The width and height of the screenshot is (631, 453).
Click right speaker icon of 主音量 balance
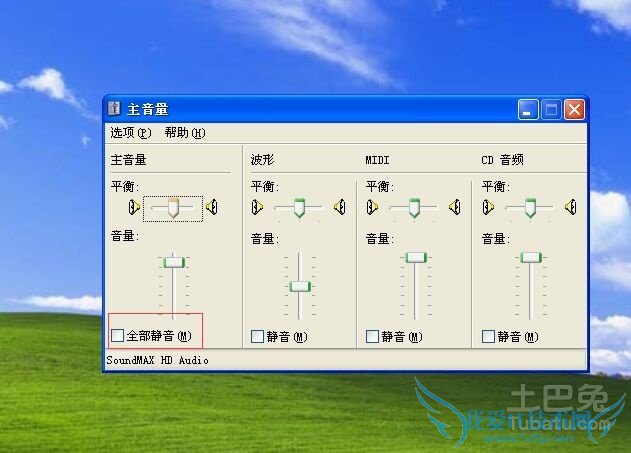212,207
